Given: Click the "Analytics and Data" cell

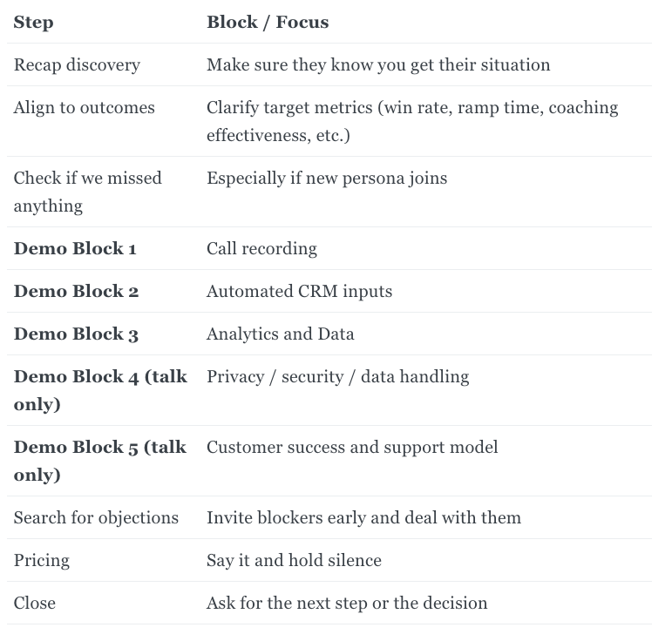Looking at the screenshot, I should point(280,334).
